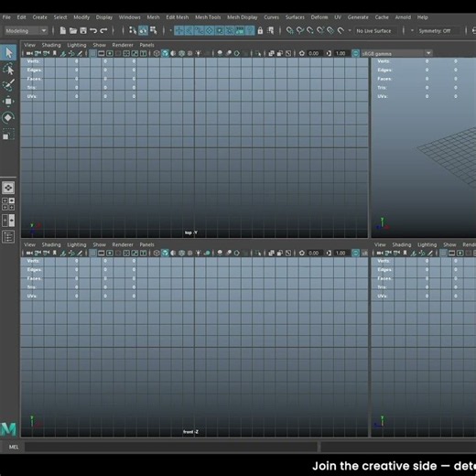
Task: Click 'Verts:' HUD label in top panel
Action: [x=33, y=61]
